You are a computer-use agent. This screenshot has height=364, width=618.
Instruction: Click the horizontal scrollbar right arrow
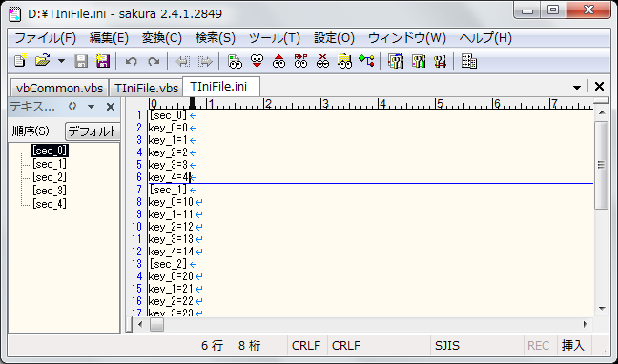pyautogui.click(x=586, y=325)
